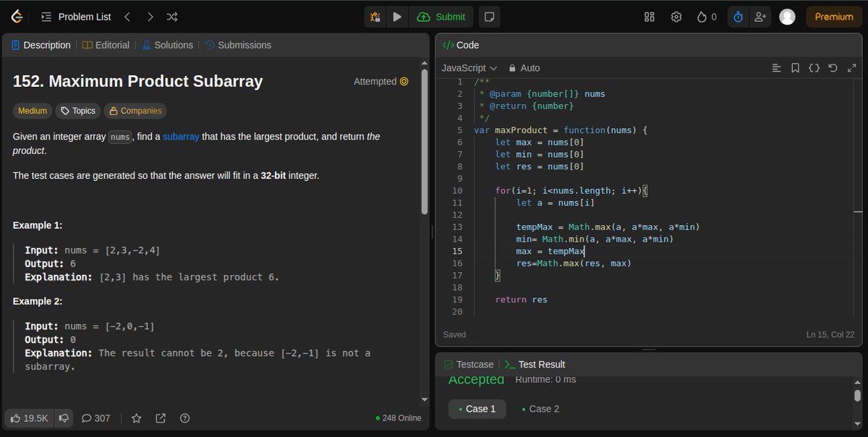This screenshot has width=868, height=437.
Task: Click the Attempted status indicator
Action: (x=381, y=82)
